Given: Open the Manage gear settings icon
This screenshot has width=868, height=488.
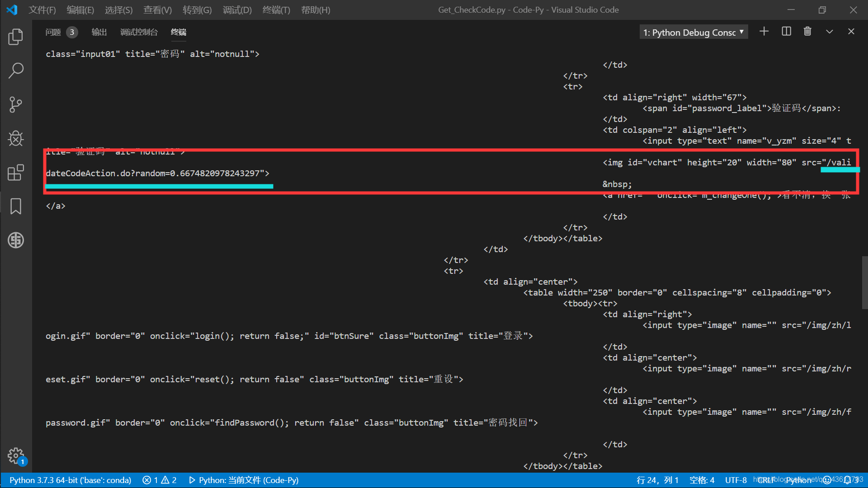Looking at the screenshot, I should point(16,455).
